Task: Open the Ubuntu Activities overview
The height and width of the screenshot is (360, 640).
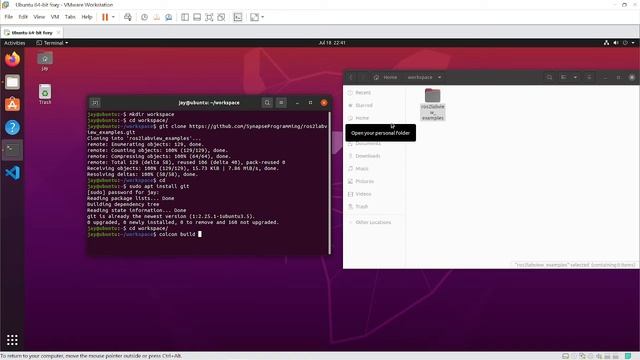Action: coord(15,43)
